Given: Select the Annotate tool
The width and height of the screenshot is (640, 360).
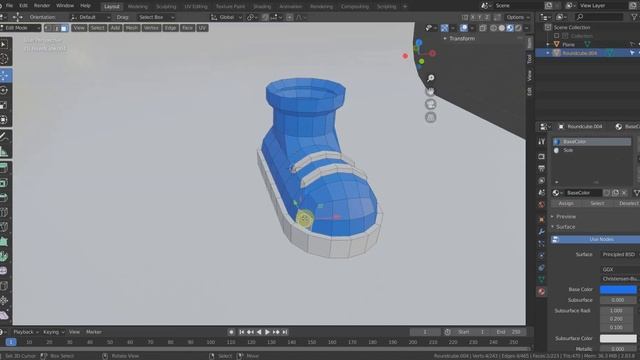Looking at the screenshot, I should point(4,136).
